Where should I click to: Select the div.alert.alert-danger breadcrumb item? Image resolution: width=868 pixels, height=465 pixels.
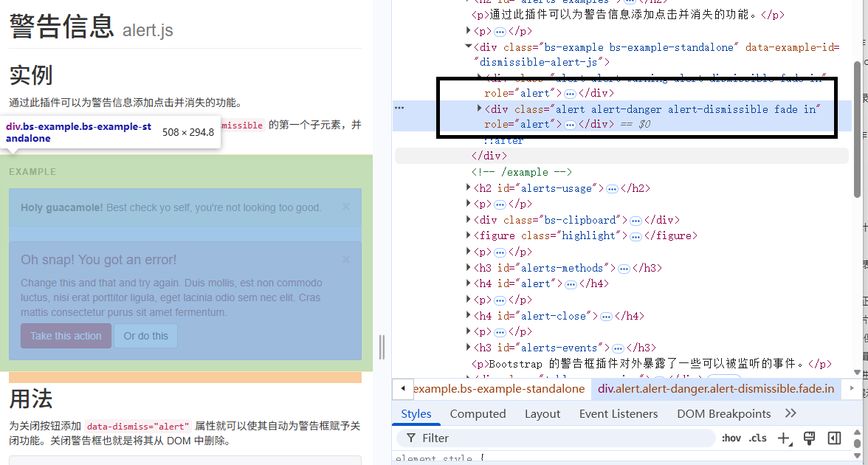click(x=716, y=388)
